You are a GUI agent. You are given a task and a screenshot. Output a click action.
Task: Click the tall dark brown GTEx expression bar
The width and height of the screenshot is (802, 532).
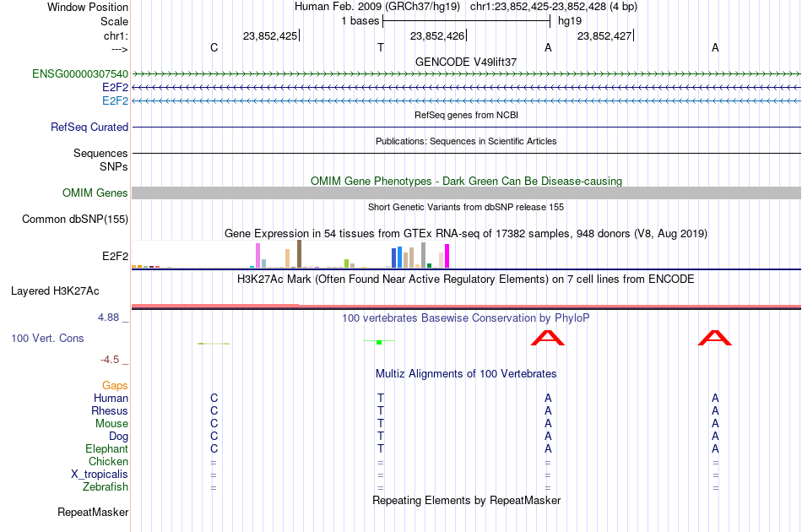point(299,253)
